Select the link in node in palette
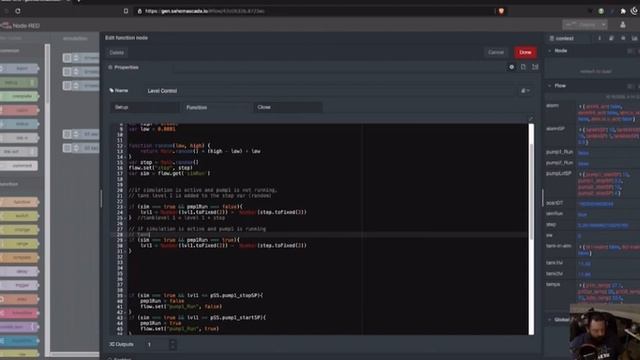This screenshot has width=640, height=360. (19, 138)
